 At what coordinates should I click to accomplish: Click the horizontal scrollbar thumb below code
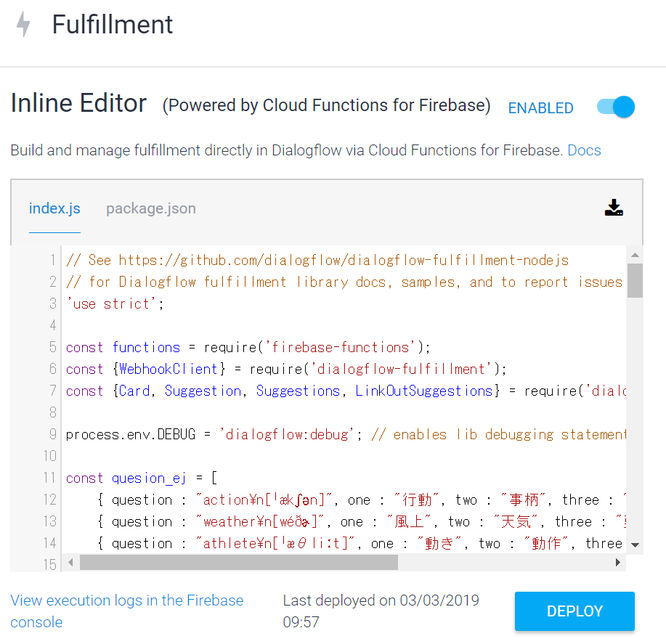tap(238, 562)
